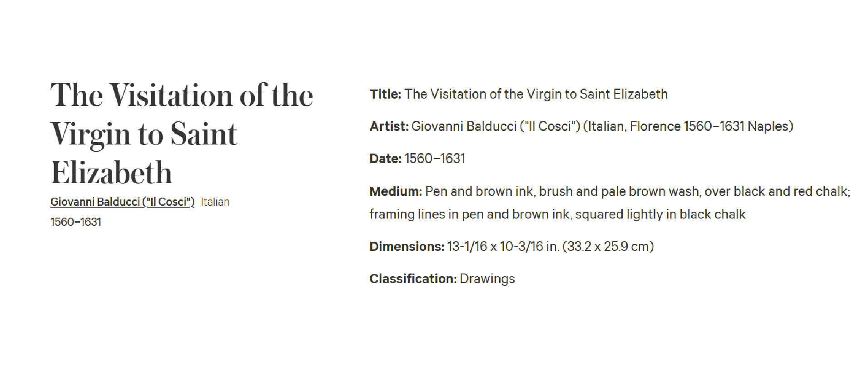
Task: Click the Date: label
Action: pyautogui.click(x=385, y=159)
